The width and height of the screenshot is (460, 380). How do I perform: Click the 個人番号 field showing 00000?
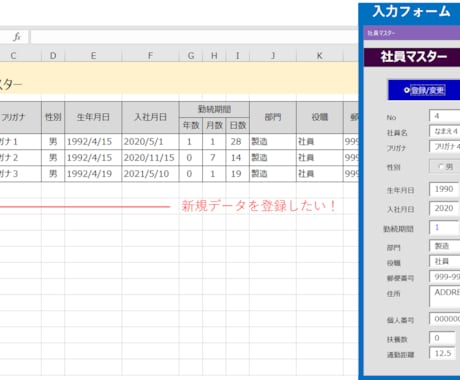(445, 319)
